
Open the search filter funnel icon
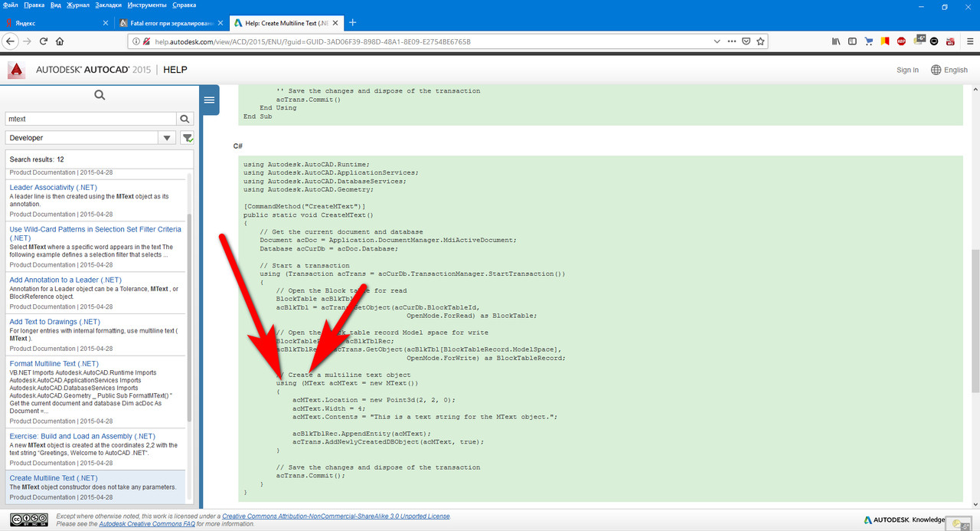click(x=188, y=138)
